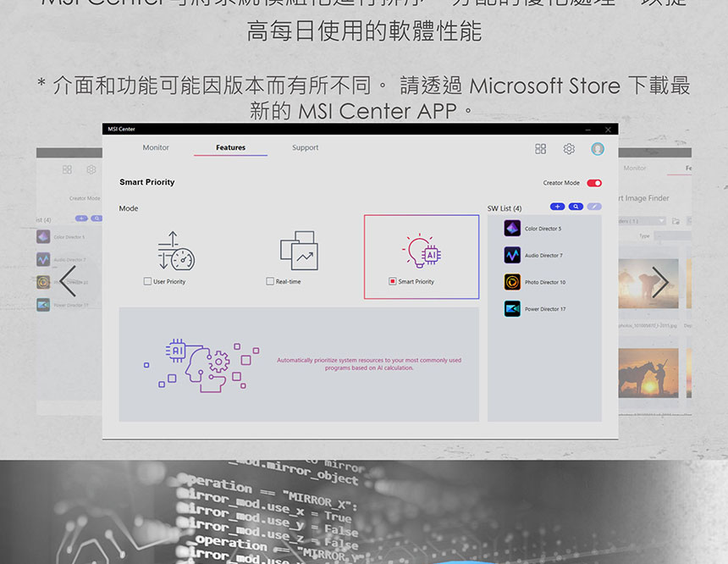Minimize the MSI Center window
Viewport: 728px width, 564px height.
587,130
